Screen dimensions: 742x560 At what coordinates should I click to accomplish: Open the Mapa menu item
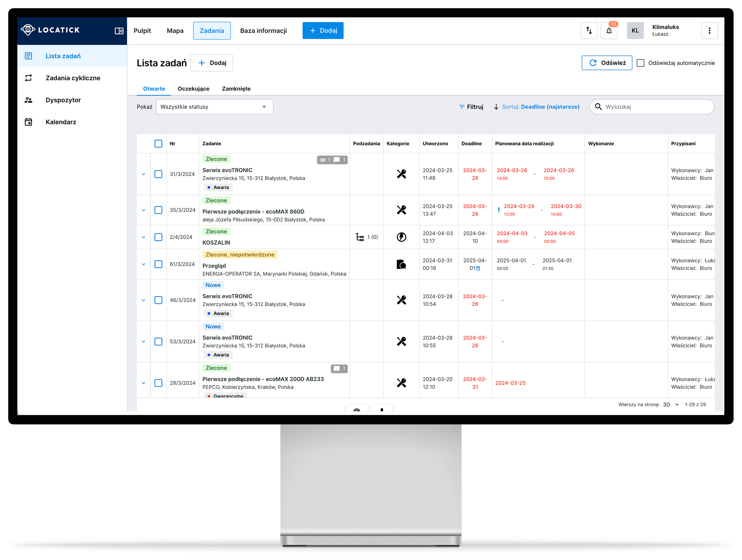(x=175, y=31)
